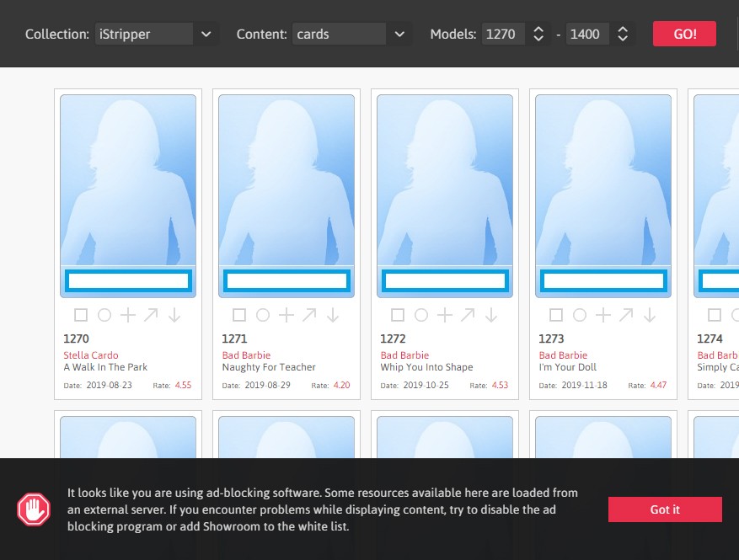Screen dimensions: 739x560
Task: Click the date 2019-11-18
Action: [x=585, y=385]
